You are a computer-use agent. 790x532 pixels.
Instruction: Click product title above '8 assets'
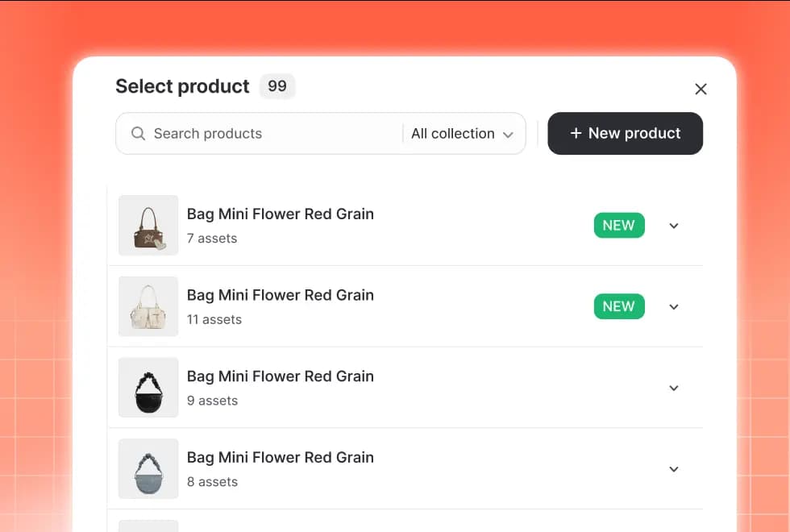click(281, 458)
